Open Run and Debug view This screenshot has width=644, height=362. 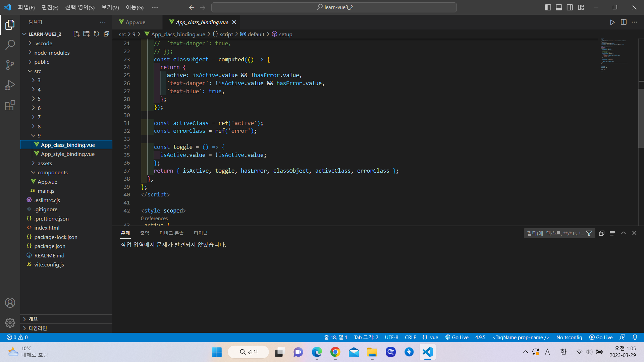coord(10,85)
